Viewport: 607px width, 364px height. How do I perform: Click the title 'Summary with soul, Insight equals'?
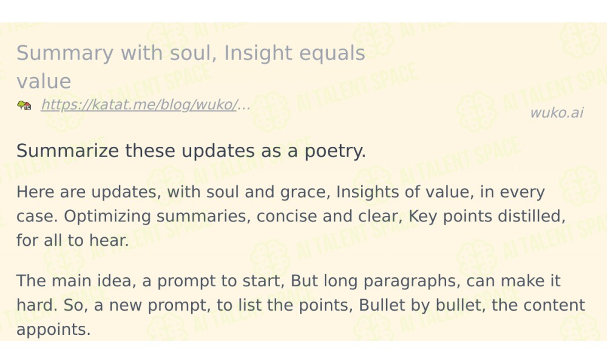click(191, 53)
